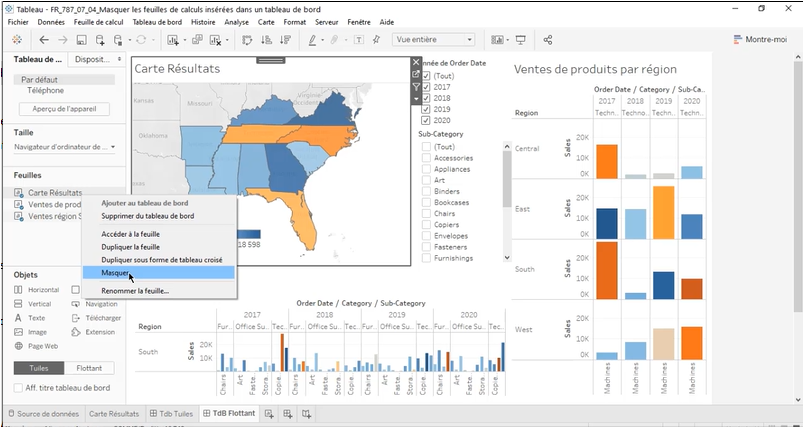Click the filter funnel icon on map sheet

coord(417,87)
